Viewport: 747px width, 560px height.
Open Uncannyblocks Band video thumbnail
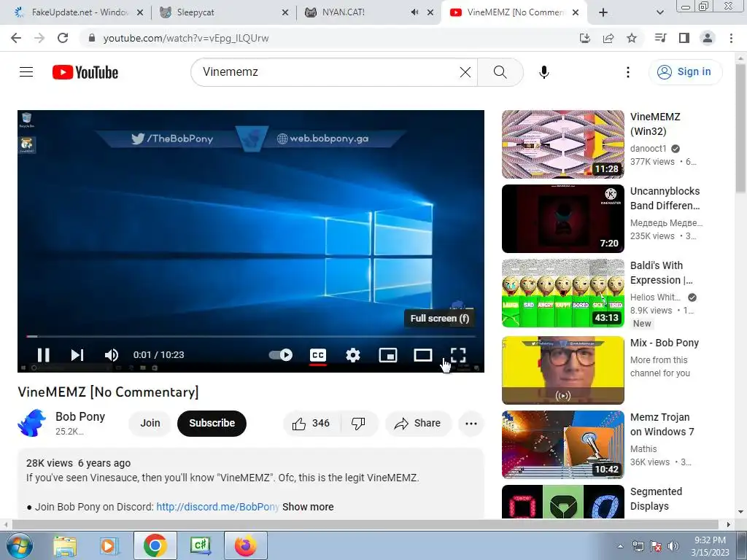[562, 219]
